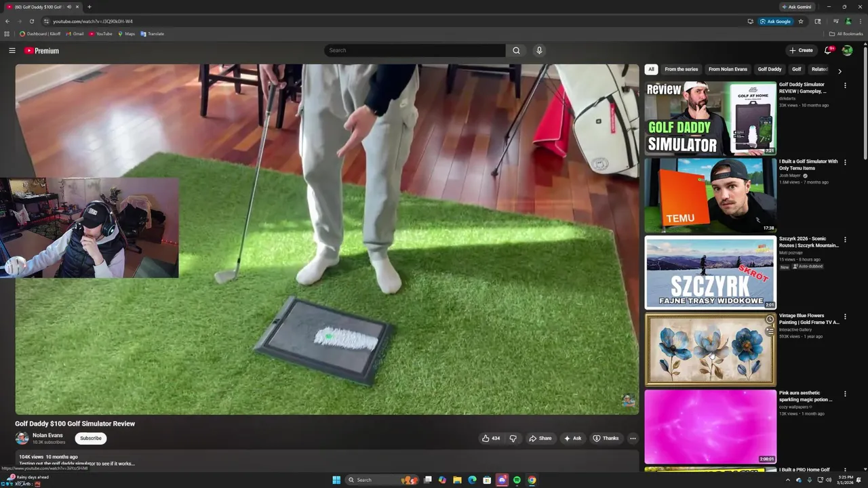Open the Translate bookmark

(152, 34)
